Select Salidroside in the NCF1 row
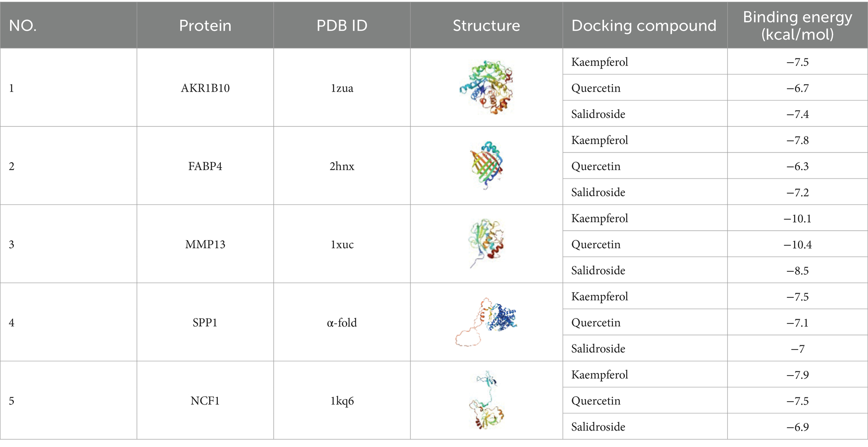 click(598, 427)
